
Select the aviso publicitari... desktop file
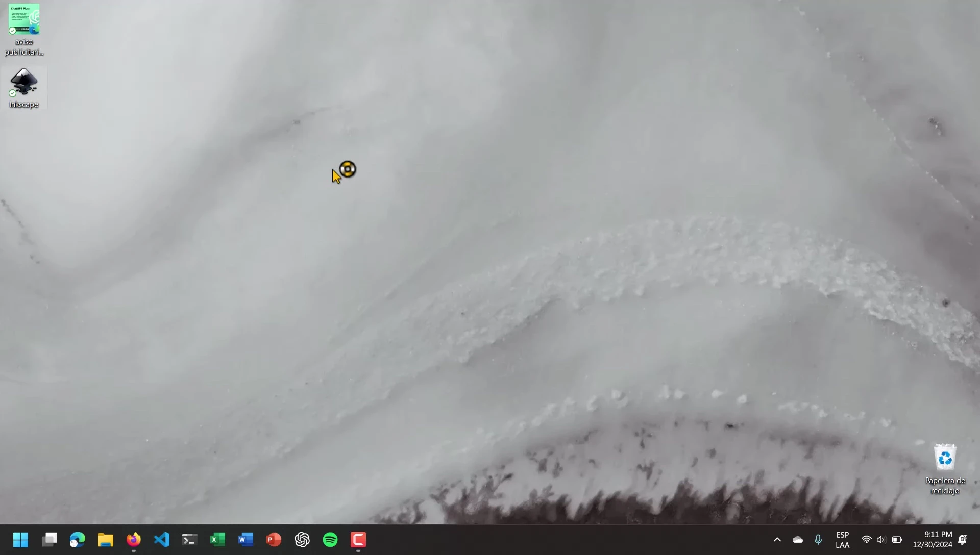click(x=24, y=30)
